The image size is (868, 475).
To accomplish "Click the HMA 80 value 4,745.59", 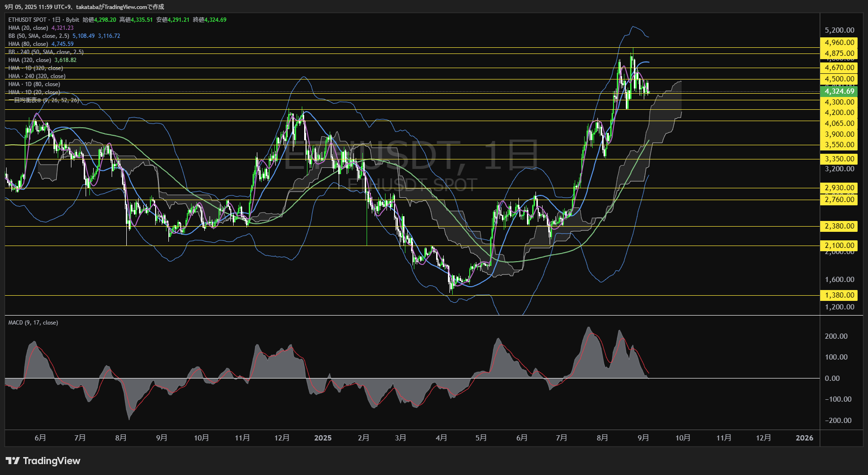I will (x=62, y=44).
